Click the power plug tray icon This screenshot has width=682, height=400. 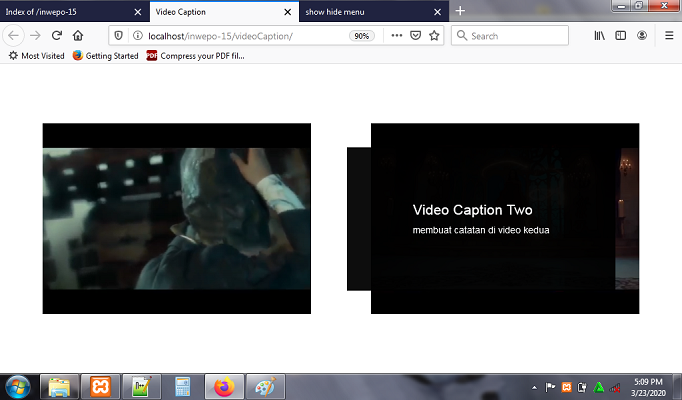pos(582,387)
